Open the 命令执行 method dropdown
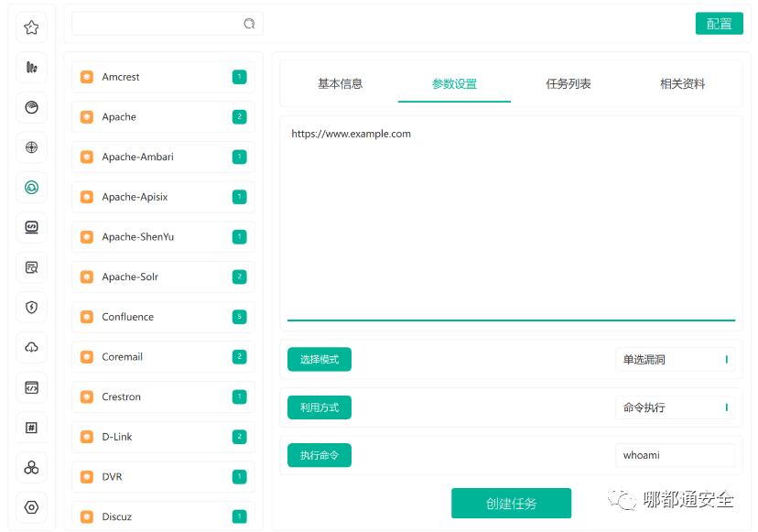 coord(676,407)
